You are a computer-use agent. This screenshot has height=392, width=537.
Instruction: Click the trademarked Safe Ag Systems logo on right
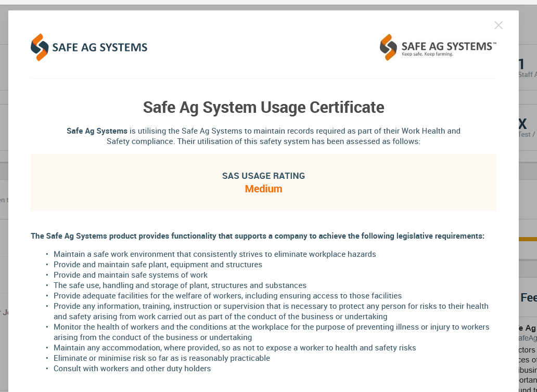(437, 47)
